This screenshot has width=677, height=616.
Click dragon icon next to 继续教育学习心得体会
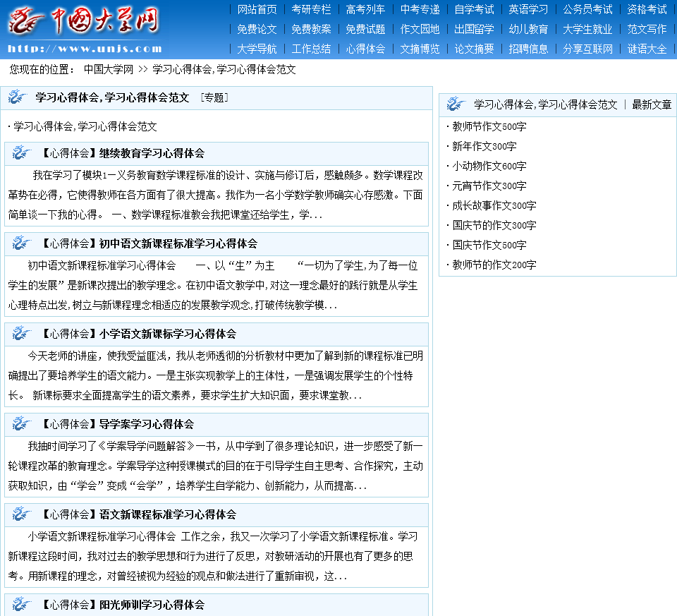[22, 153]
